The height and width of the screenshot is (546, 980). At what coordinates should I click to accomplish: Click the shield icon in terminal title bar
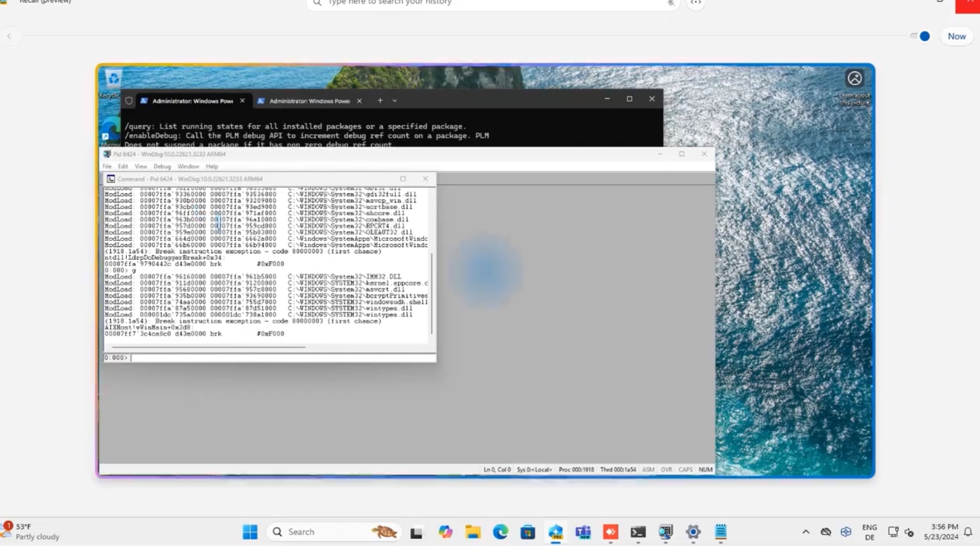point(129,101)
